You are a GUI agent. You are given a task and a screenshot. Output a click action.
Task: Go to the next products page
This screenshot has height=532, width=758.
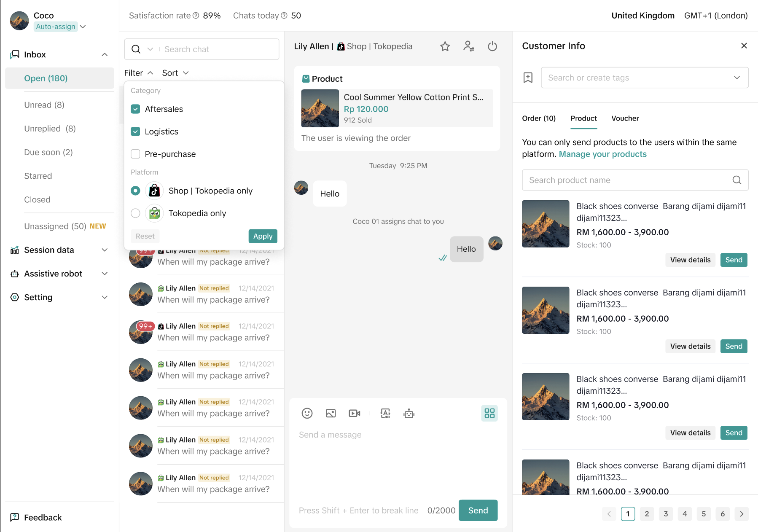tap(742, 514)
